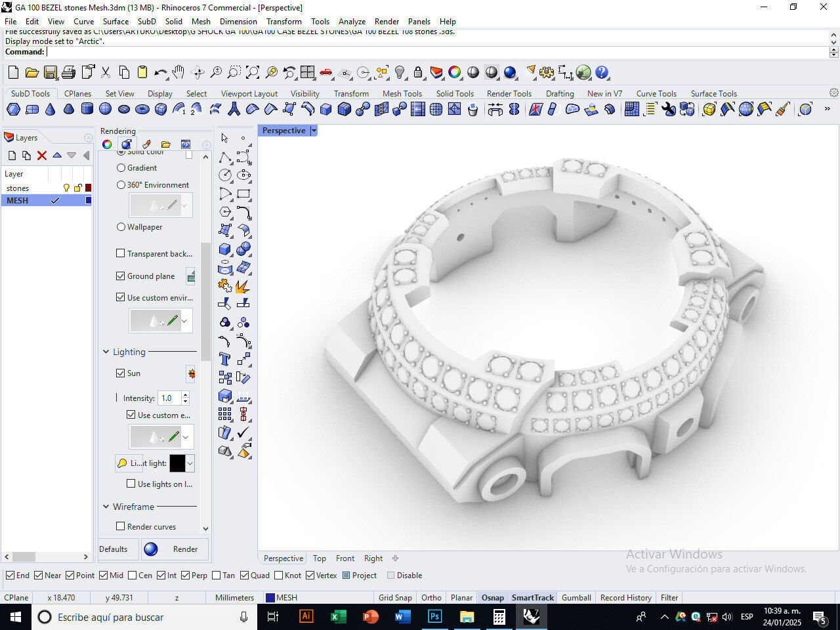
Task: Switch to the Top viewport tab
Action: [320, 558]
